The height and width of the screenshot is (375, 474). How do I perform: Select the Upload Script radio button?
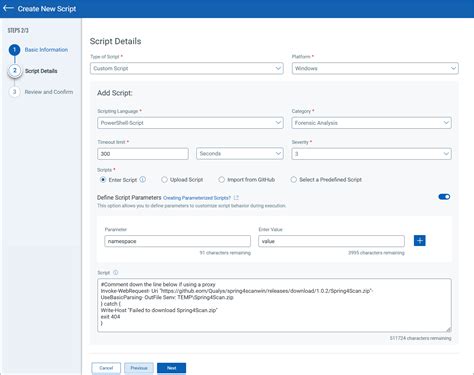click(164, 180)
